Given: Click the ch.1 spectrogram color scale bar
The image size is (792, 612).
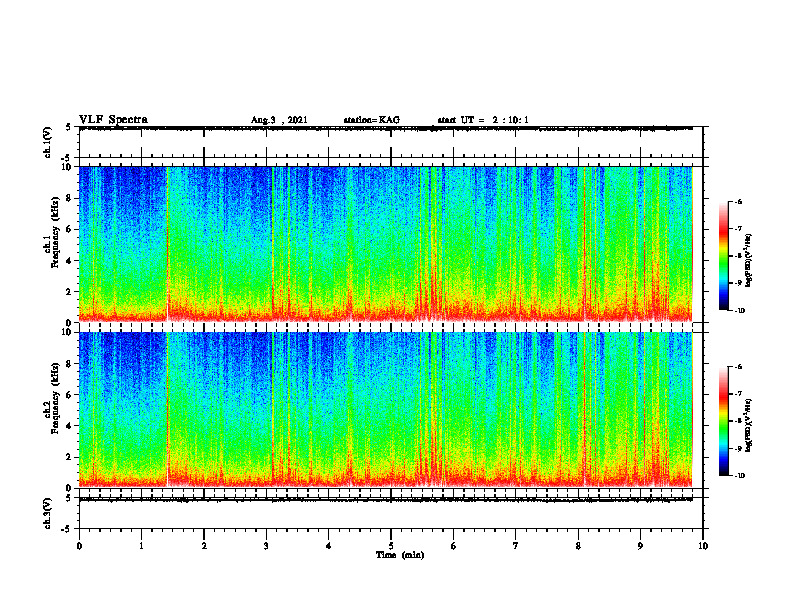Looking at the screenshot, I should coord(723,256).
